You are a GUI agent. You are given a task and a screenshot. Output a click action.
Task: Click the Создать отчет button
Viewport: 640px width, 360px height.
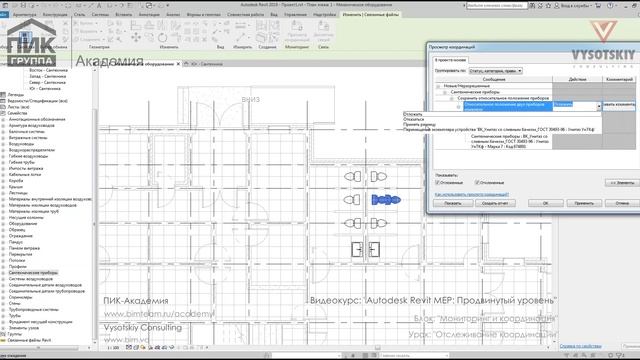495,203
